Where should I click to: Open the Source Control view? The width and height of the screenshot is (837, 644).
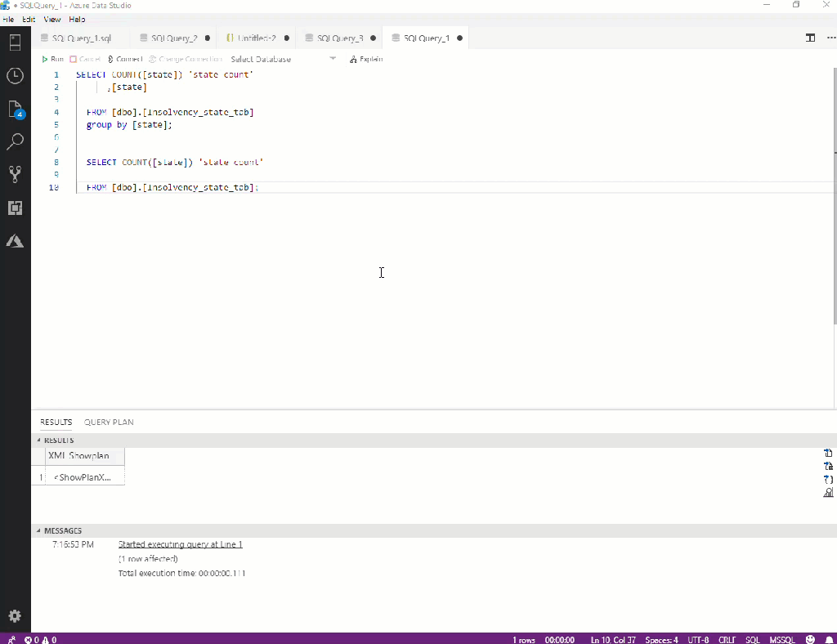click(x=15, y=174)
